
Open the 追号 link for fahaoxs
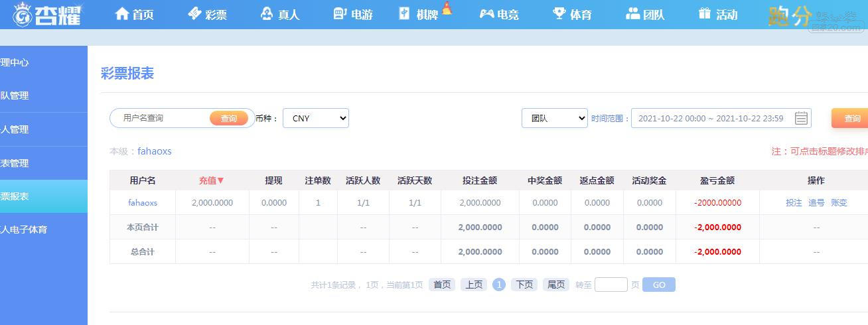point(816,202)
